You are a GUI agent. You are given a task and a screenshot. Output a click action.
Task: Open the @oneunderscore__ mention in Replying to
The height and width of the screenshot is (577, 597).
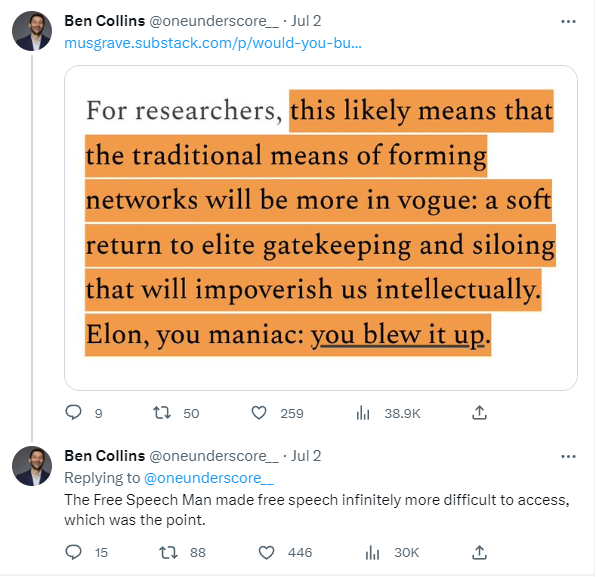coord(209,478)
